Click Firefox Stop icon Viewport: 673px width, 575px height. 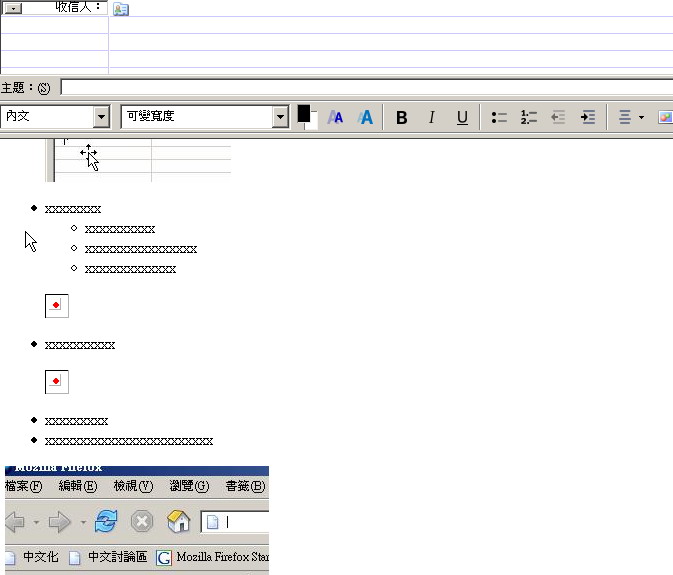(142, 522)
